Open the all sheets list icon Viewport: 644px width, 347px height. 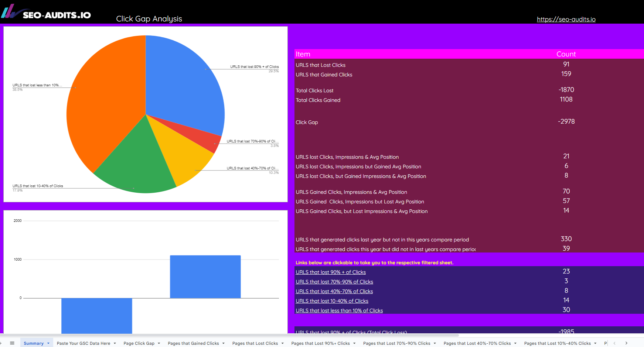point(12,343)
